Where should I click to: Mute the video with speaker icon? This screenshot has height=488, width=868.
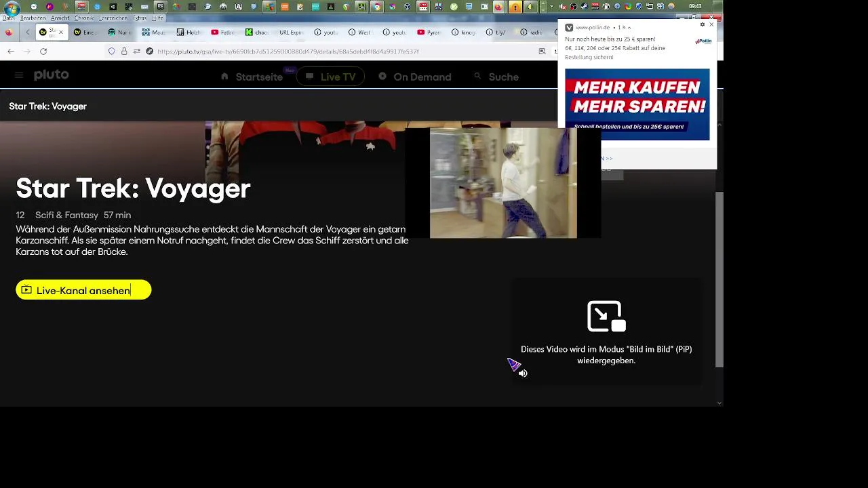pos(523,373)
